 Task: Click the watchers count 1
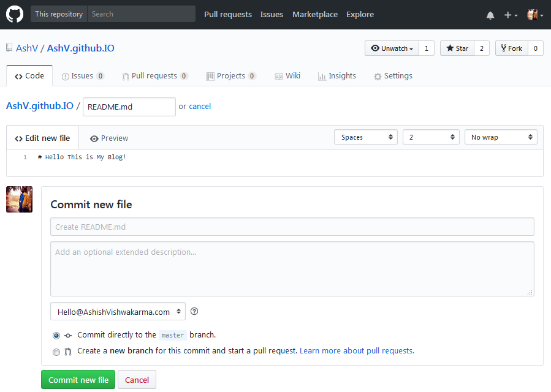pos(426,48)
